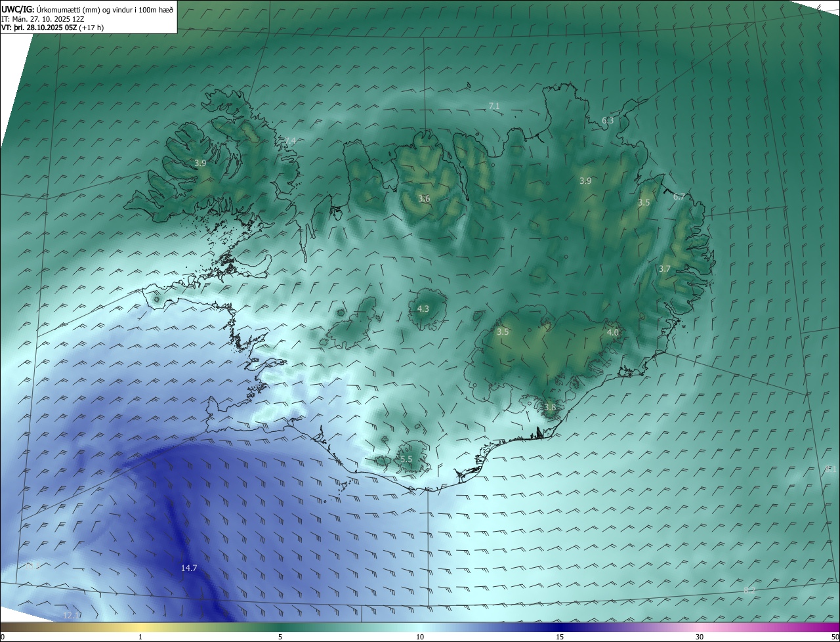Click the faint 8.2 value label
This screenshot has width=840, height=642.
[x=749, y=590]
